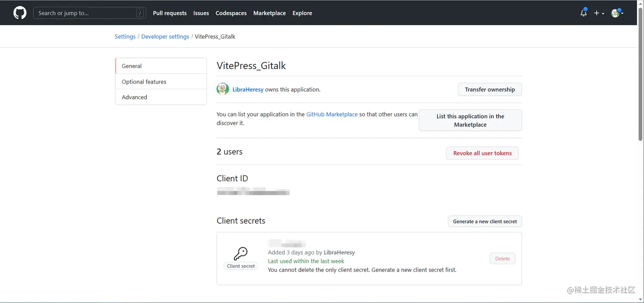This screenshot has height=303, width=644.
Task: Click the VitePress_Gitalk breadcrumb text
Action: 215,37
